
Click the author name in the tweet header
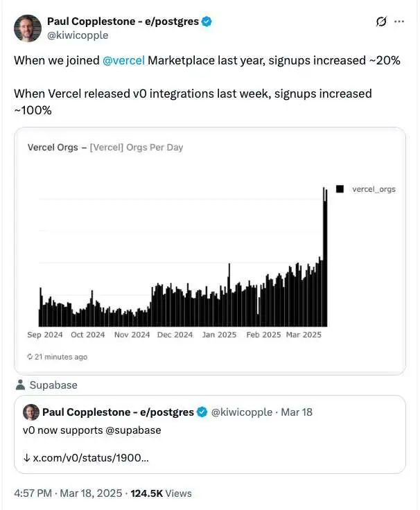click(x=123, y=21)
